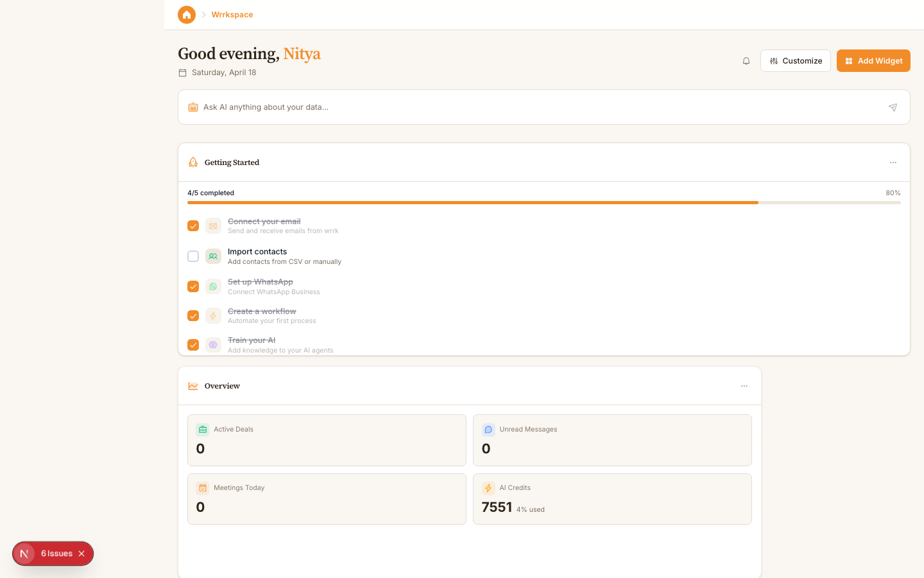Check the Import contacts checkbox
Viewport: 924px width, 578px height.
[193, 256]
